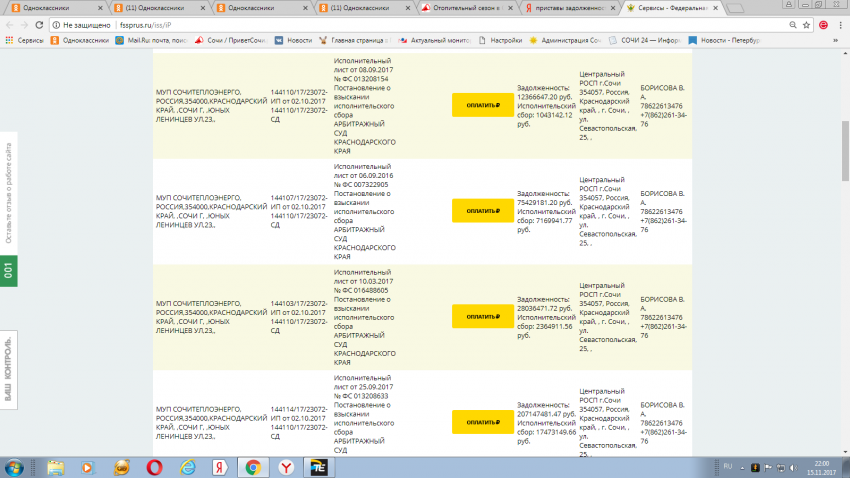
Task: Open Windows Explorer folder icon in taskbar
Action: (x=55, y=467)
